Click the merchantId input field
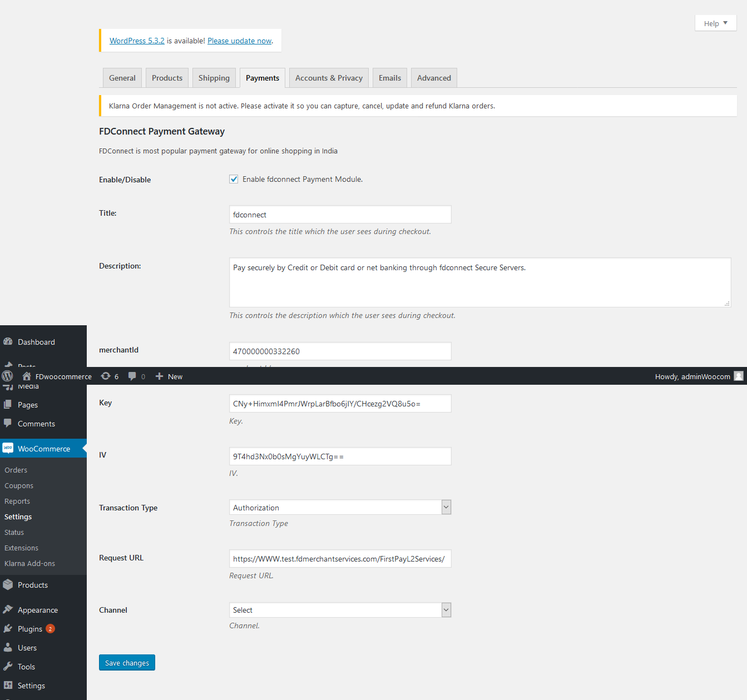 pos(340,351)
